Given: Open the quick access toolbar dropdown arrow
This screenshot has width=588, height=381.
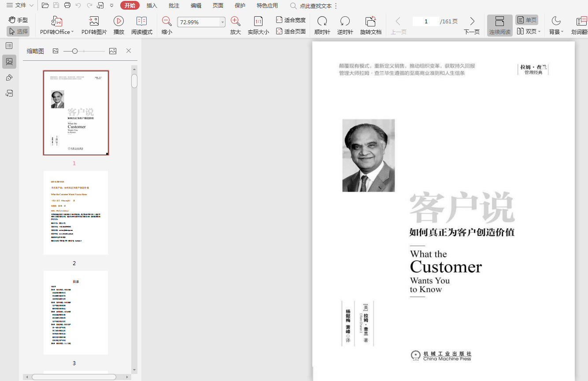Looking at the screenshot, I should pyautogui.click(x=111, y=6).
